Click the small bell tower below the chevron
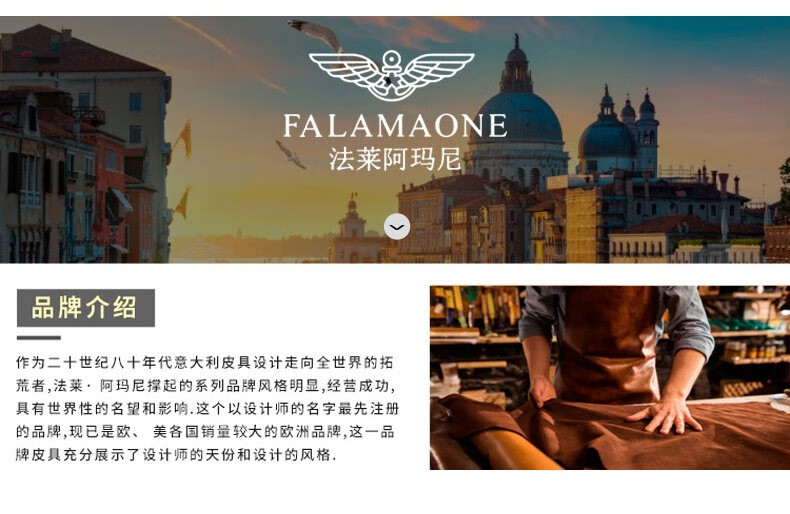 coord(353,229)
